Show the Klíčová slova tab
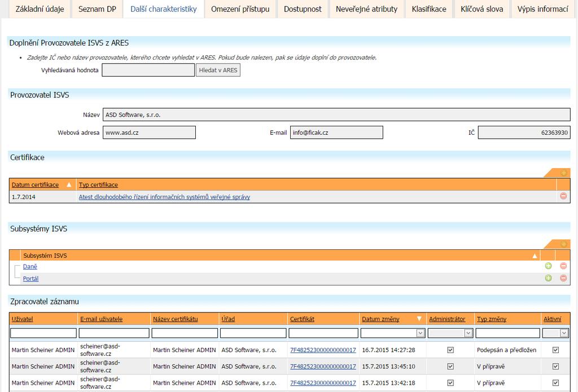 click(482, 9)
